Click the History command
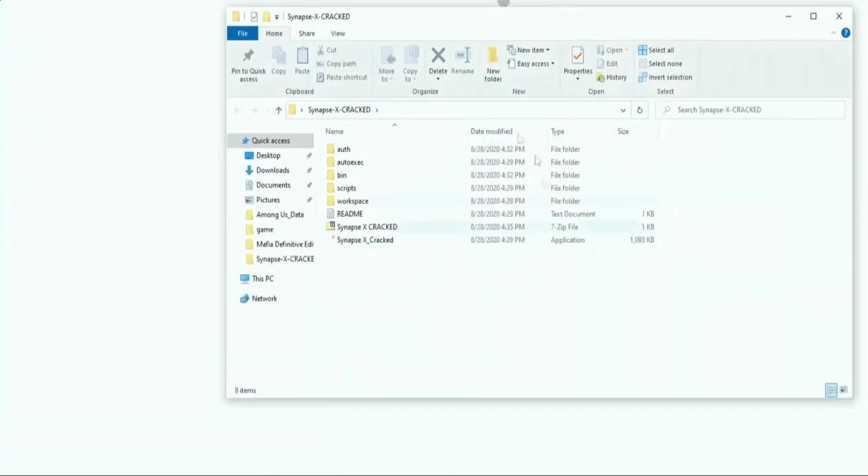This screenshot has width=868, height=476. point(612,77)
